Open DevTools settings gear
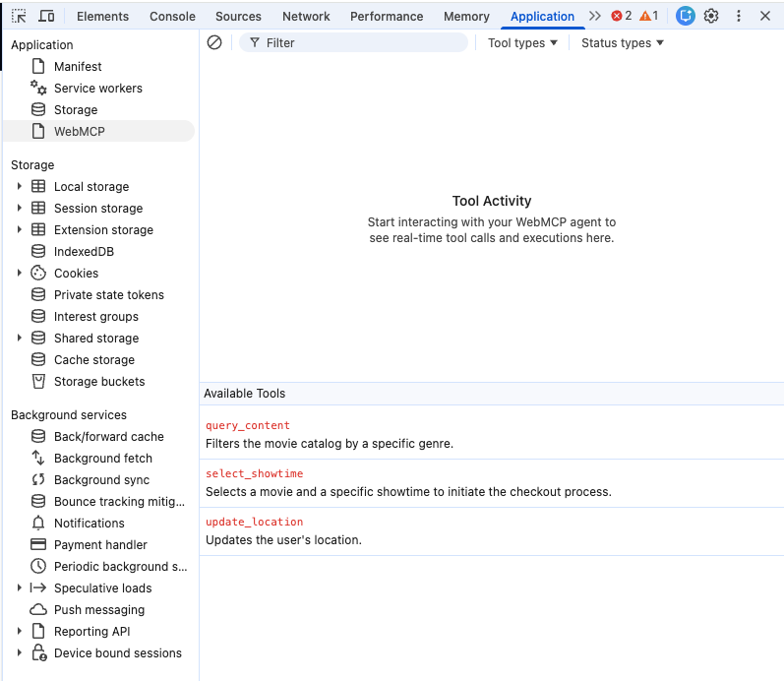This screenshot has height=681, width=784. click(711, 16)
